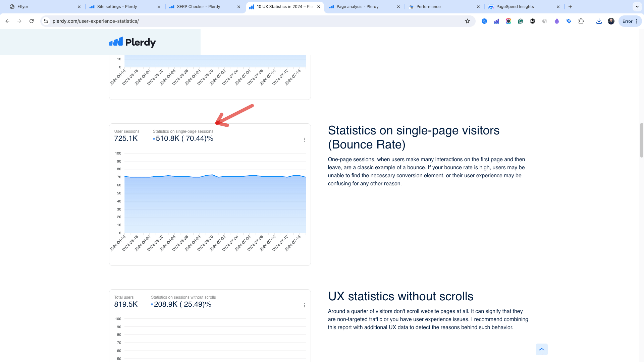Click the three-dot menu on bounce rate chart
The height and width of the screenshot is (362, 644).
(304, 140)
